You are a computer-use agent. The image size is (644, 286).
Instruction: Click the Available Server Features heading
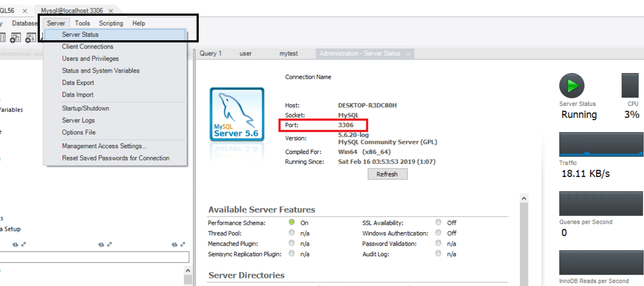pos(262,209)
